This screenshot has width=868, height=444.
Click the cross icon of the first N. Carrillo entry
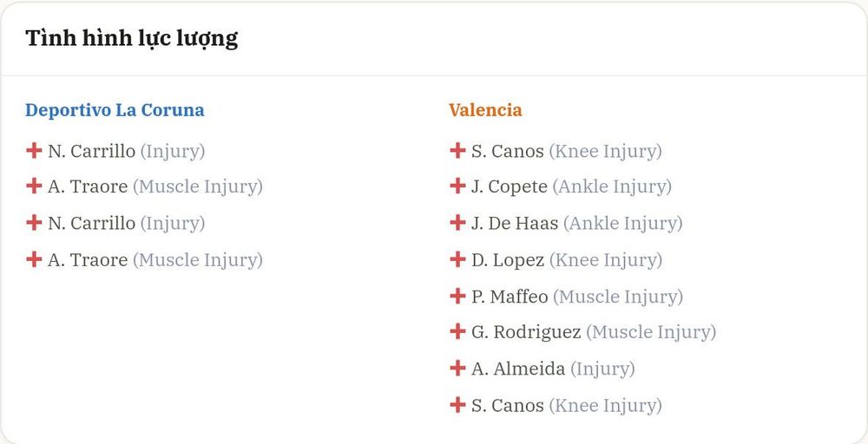point(34,150)
